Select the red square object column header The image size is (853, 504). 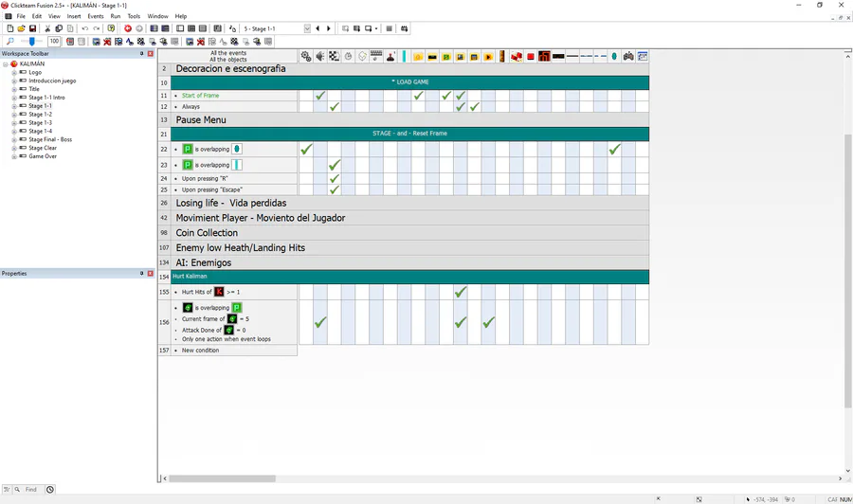[x=531, y=56]
